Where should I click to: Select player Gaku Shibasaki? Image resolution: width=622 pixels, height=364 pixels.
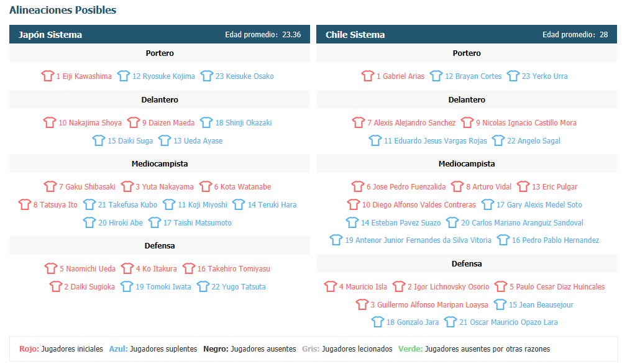click(87, 187)
